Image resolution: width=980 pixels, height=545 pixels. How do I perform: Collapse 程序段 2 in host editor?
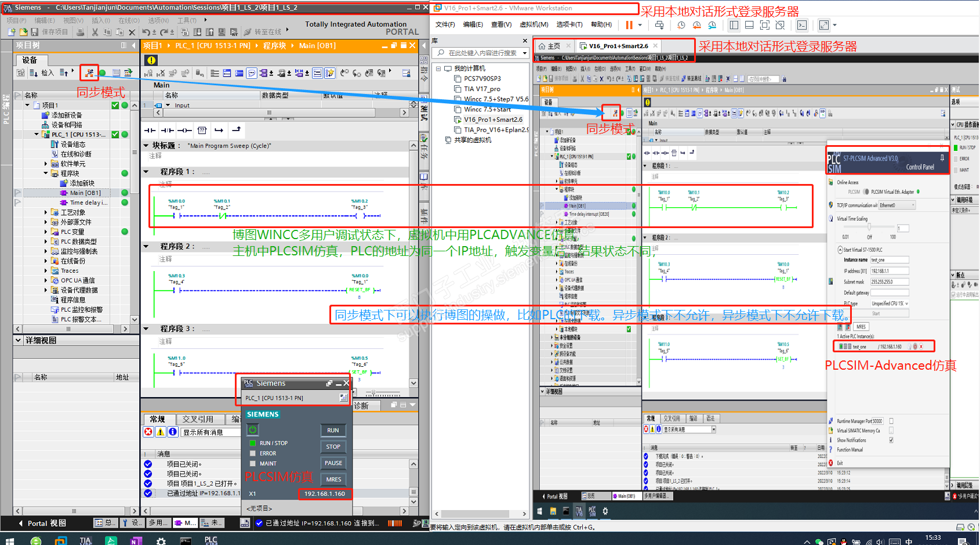(146, 246)
